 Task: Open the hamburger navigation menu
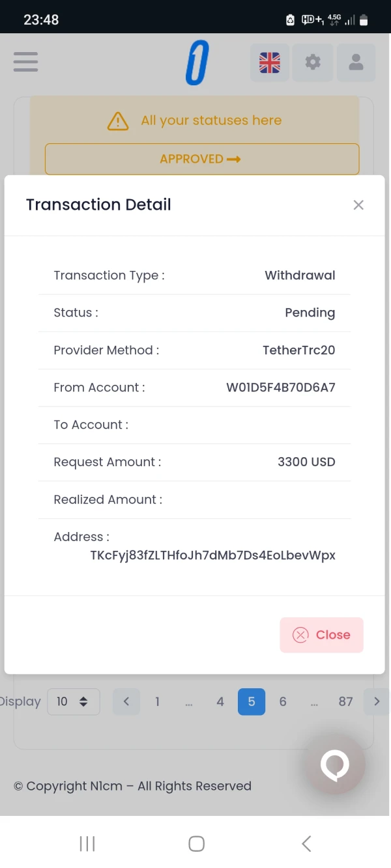point(25,63)
